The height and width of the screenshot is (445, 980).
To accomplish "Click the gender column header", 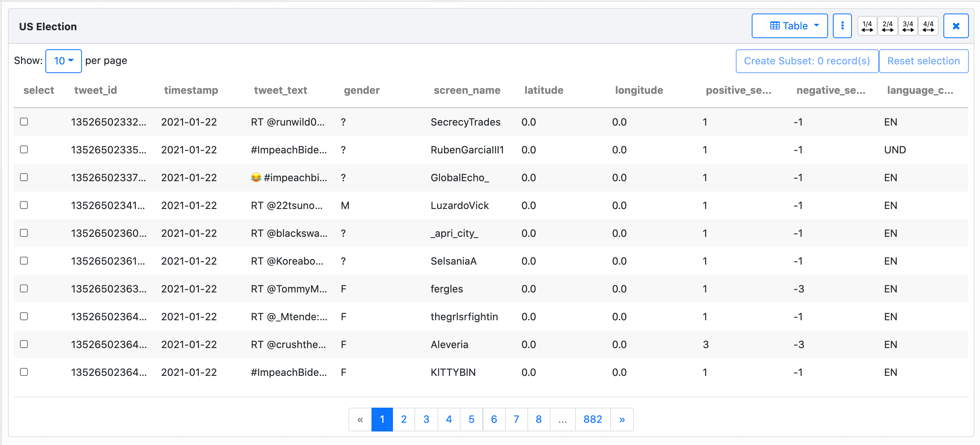I will click(362, 90).
